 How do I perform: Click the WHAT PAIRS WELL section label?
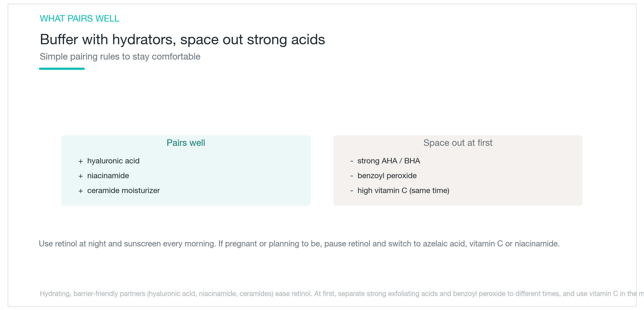tap(79, 19)
